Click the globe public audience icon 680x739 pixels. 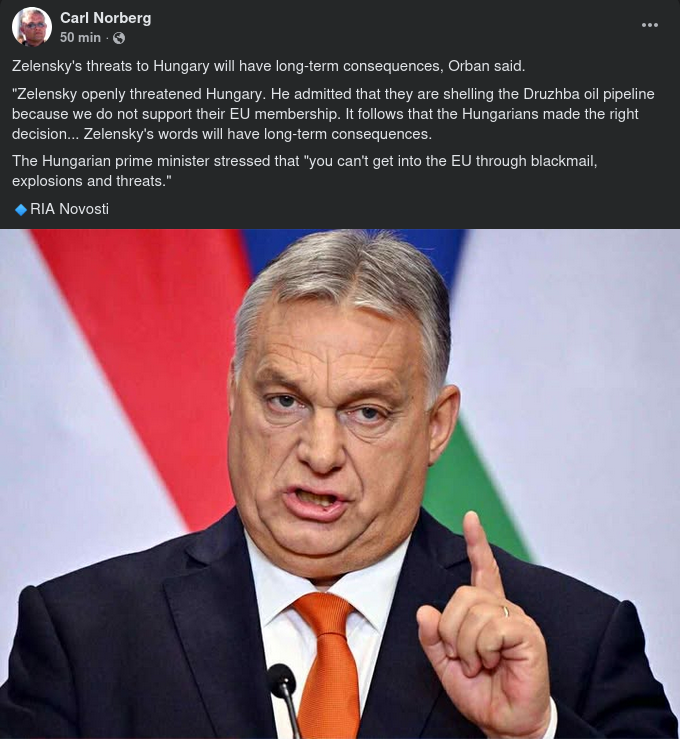coord(119,38)
